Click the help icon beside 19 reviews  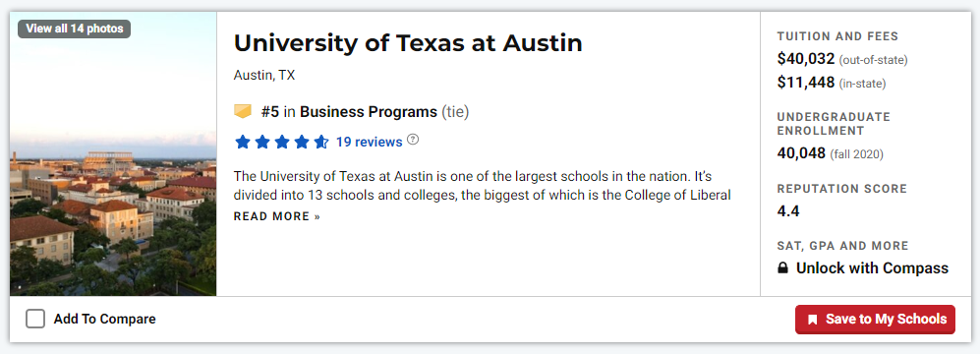(x=413, y=140)
